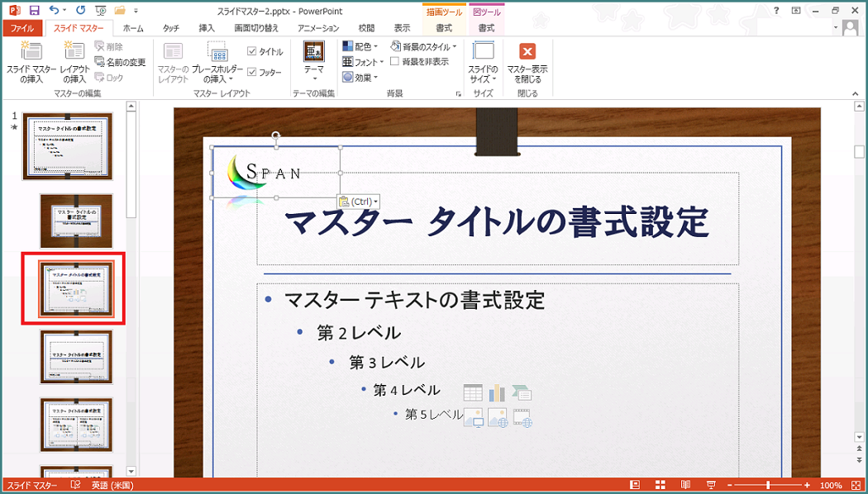This screenshot has height=494, width=868.
Task: Click Fit slide to window icon
Action: point(855,485)
